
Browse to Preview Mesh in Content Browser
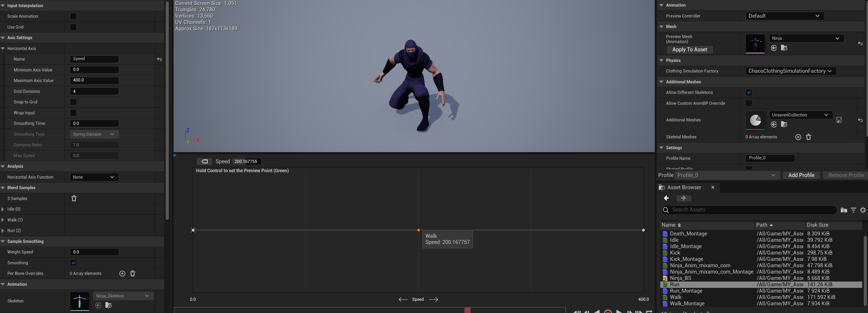(784, 48)
